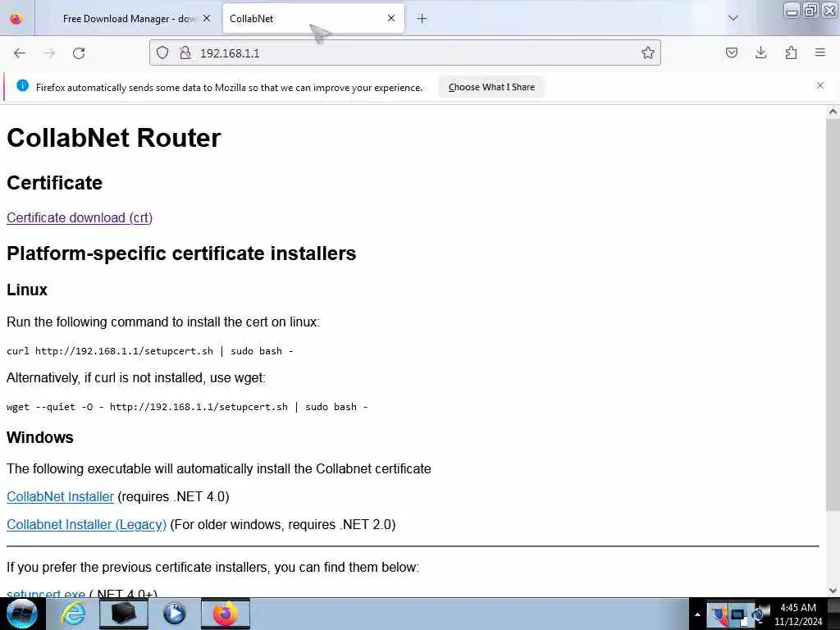Open the Downloads panel
The image size is (840, 630).
click(760, 52)
